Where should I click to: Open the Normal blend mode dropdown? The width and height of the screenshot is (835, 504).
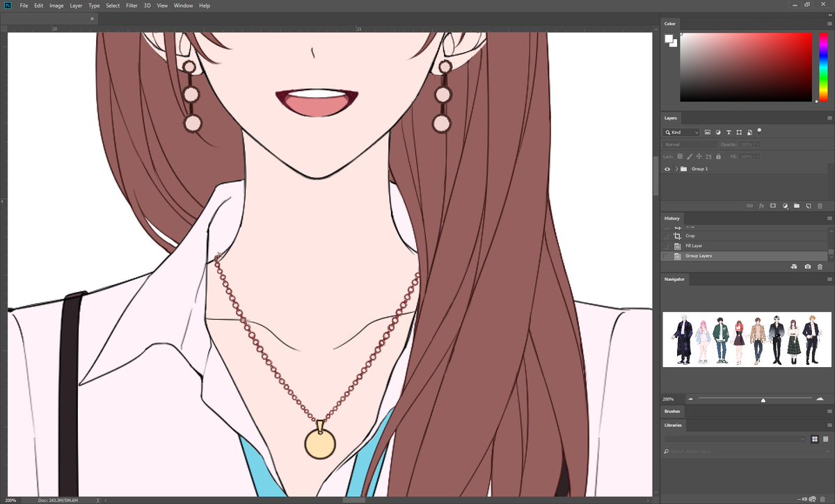[690, 145]
